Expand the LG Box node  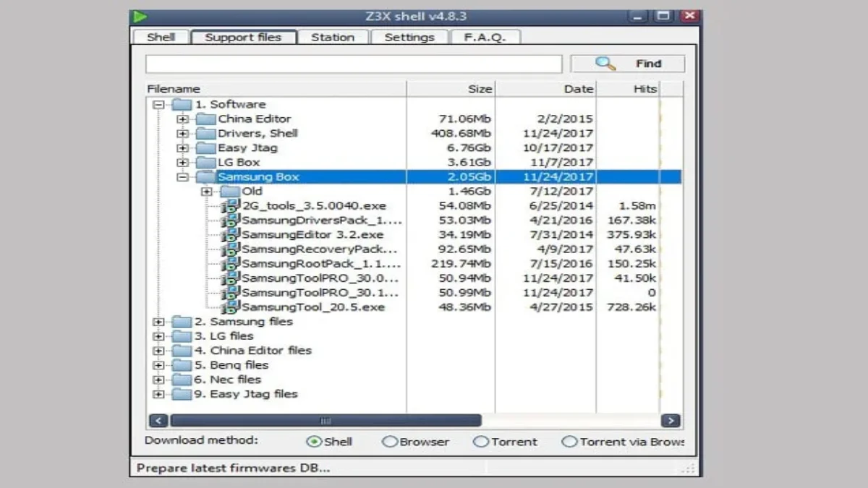click(182, 163)
